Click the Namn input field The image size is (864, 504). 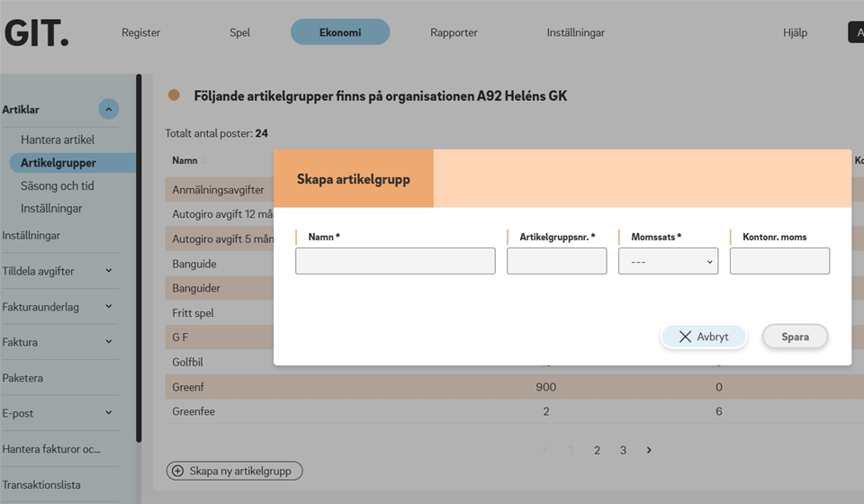point(395,261)
